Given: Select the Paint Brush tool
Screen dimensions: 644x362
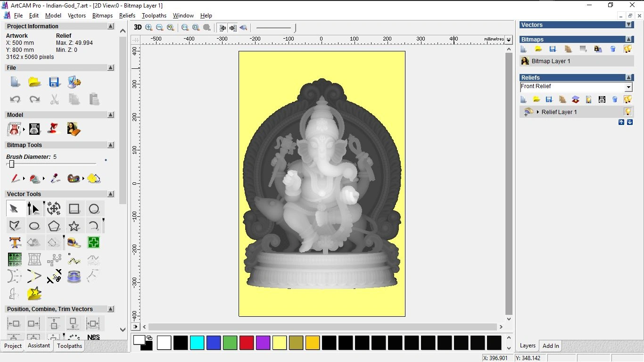Looking at the screenshot, I should pyautogui.click(x=14, y=179).
